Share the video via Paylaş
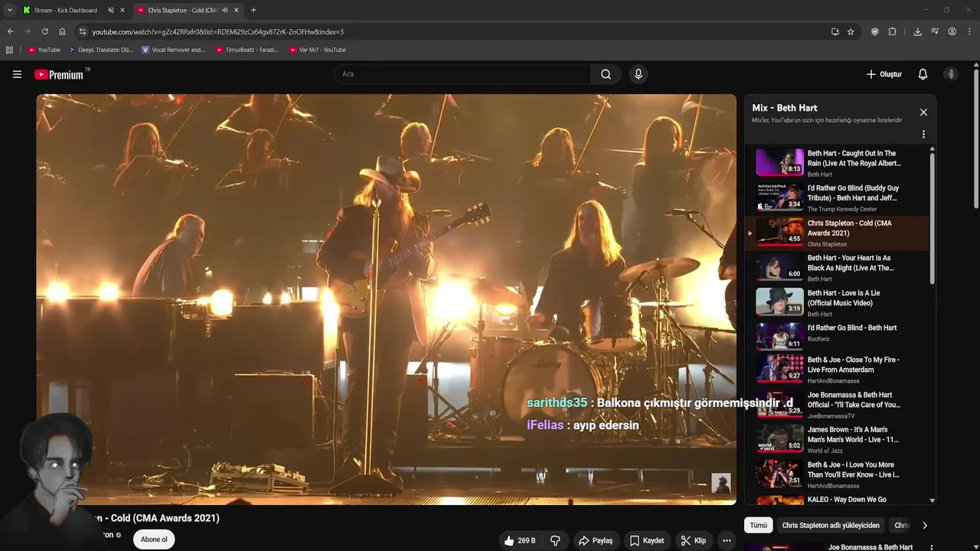 tap(596, 540)
